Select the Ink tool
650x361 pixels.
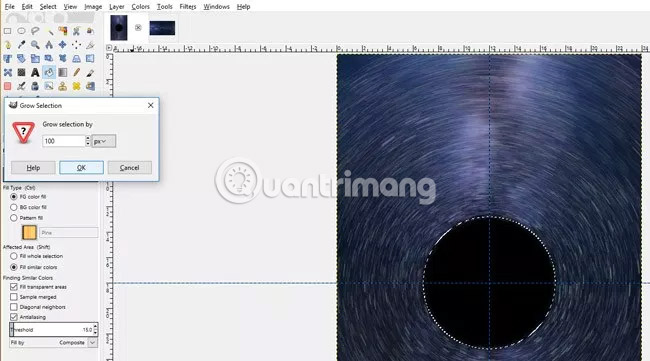click(35, 86)
